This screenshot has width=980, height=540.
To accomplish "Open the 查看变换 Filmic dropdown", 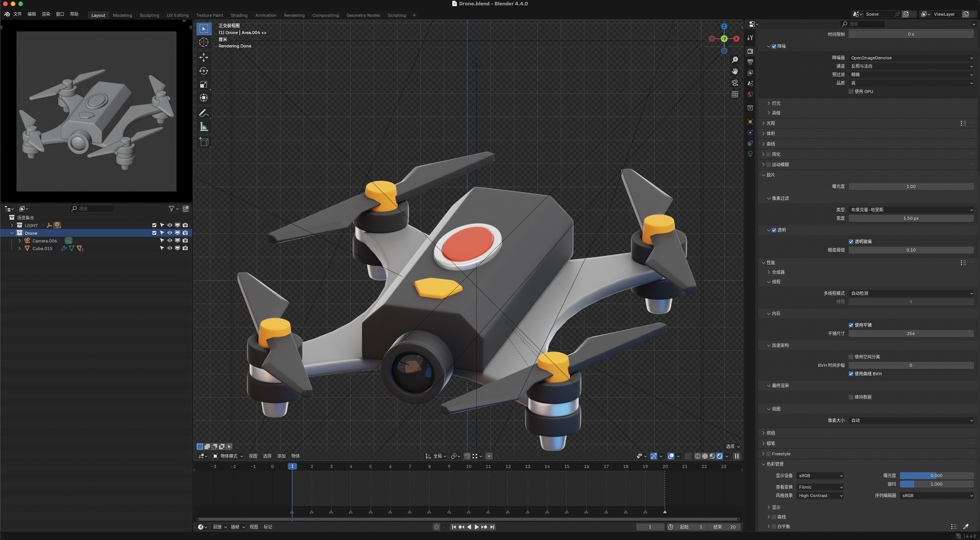I will 820,487.
